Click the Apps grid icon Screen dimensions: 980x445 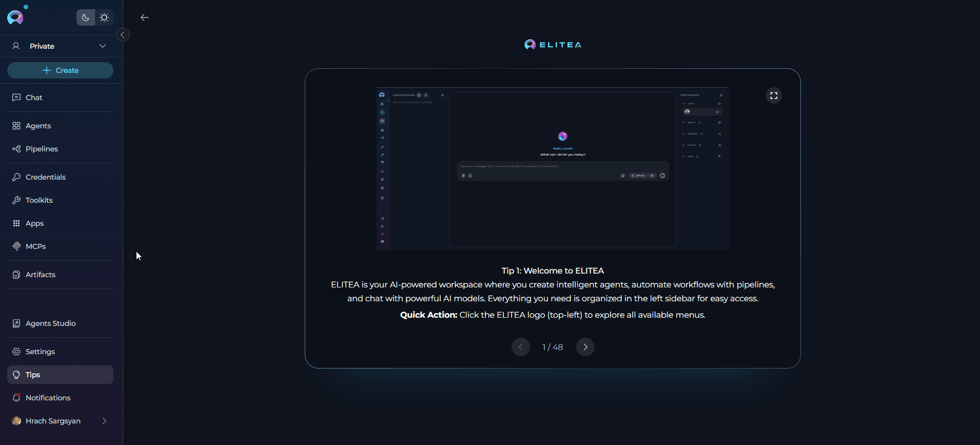16,223
